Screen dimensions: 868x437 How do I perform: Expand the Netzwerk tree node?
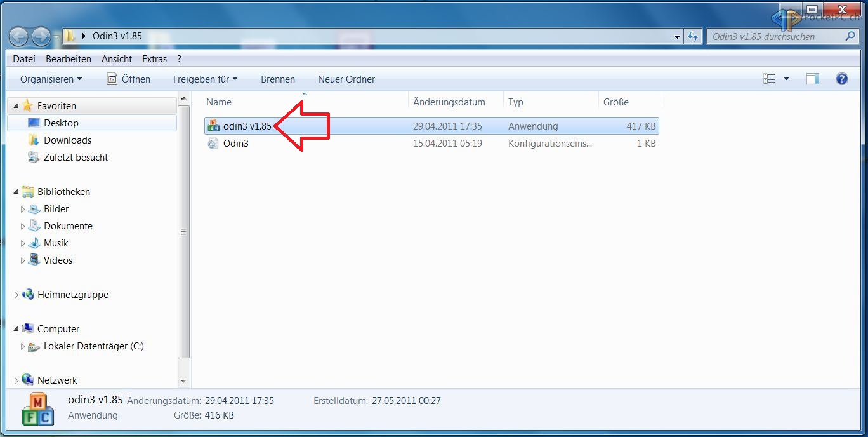tap(16, 380)
